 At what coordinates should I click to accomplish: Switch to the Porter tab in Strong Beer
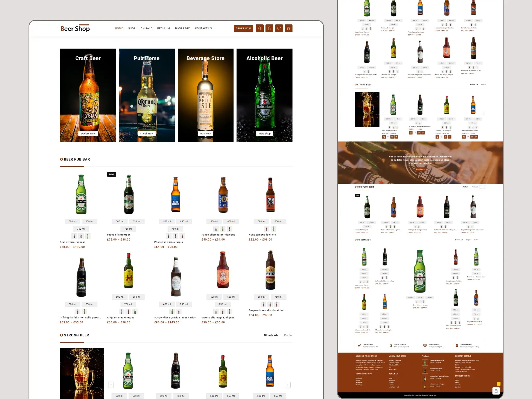pos(288,335)
